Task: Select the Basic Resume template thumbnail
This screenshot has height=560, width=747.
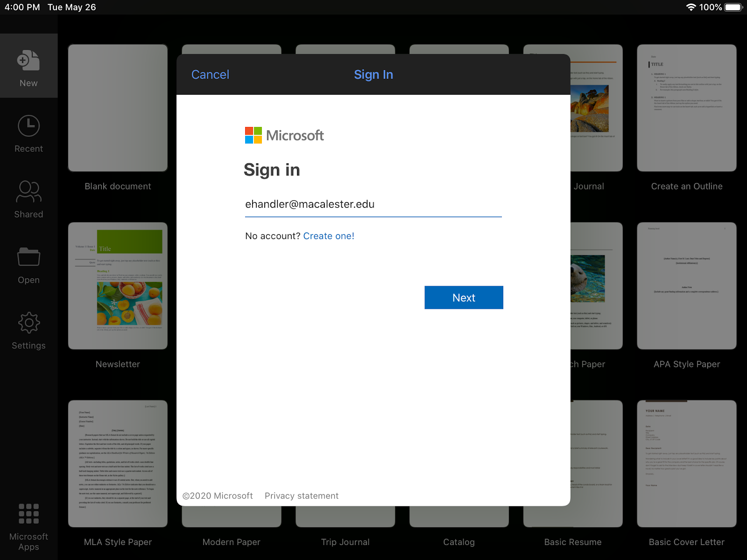Action: [x=597, y=463]
